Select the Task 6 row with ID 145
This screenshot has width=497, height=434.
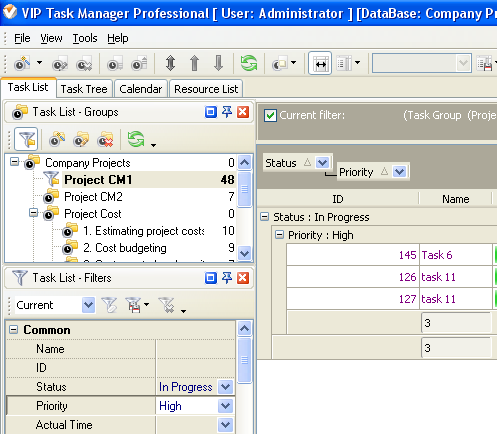click(x=391, y=255)
